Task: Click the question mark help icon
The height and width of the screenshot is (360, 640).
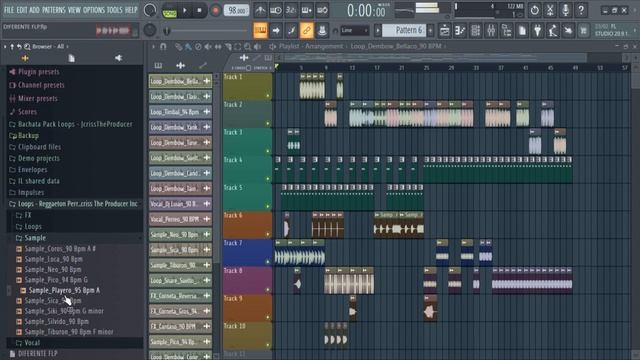Action: coord(581,10)
